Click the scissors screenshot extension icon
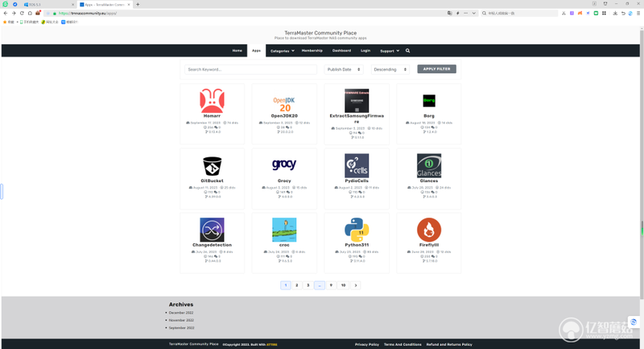 (563, 13)
